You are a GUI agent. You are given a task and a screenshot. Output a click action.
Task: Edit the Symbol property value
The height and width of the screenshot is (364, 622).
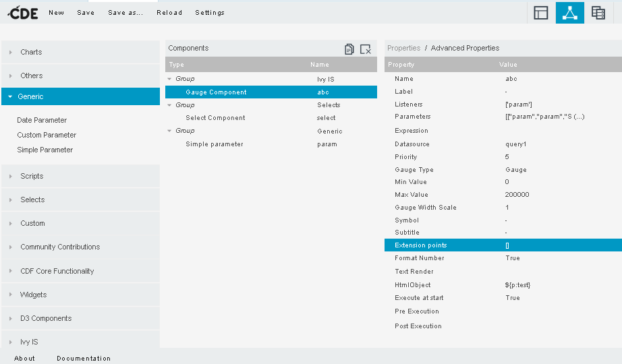coord(506,220)
